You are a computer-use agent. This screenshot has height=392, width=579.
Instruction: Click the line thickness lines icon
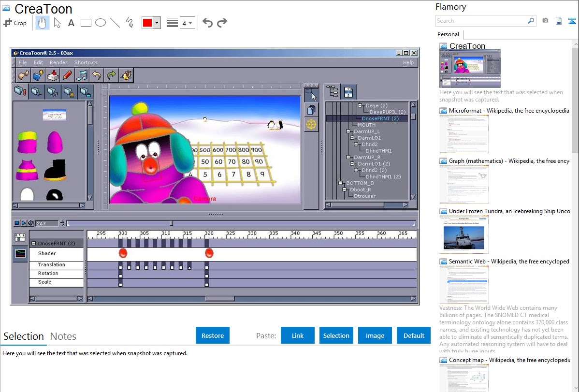click(173, 23)
